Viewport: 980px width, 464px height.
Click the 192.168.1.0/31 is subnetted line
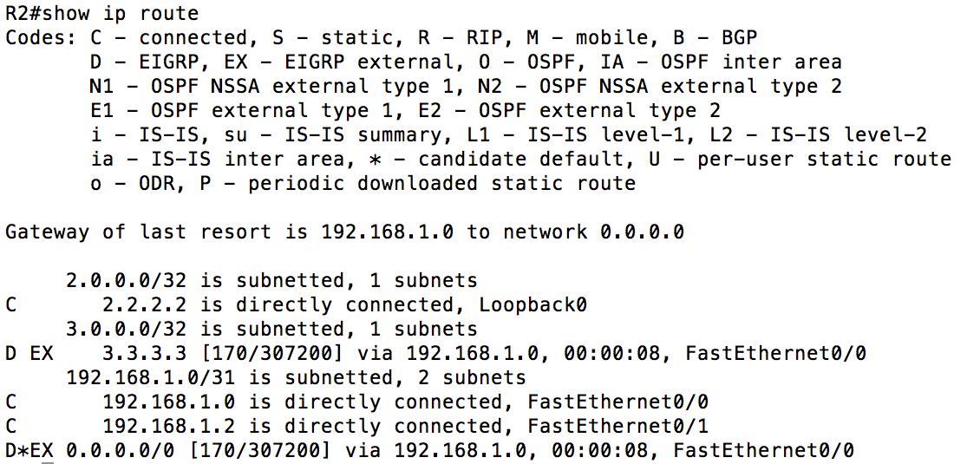(x=297, y=378)
